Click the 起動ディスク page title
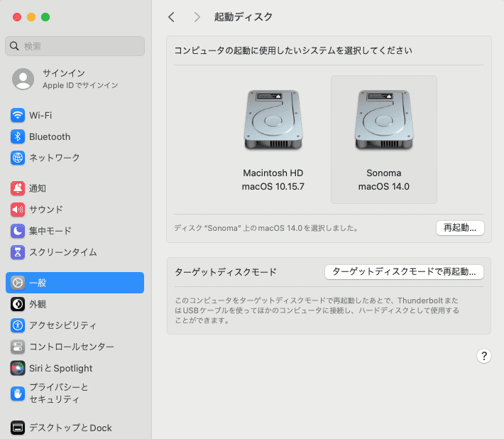This screenshot has width=504, height=439. click(243, 17)
